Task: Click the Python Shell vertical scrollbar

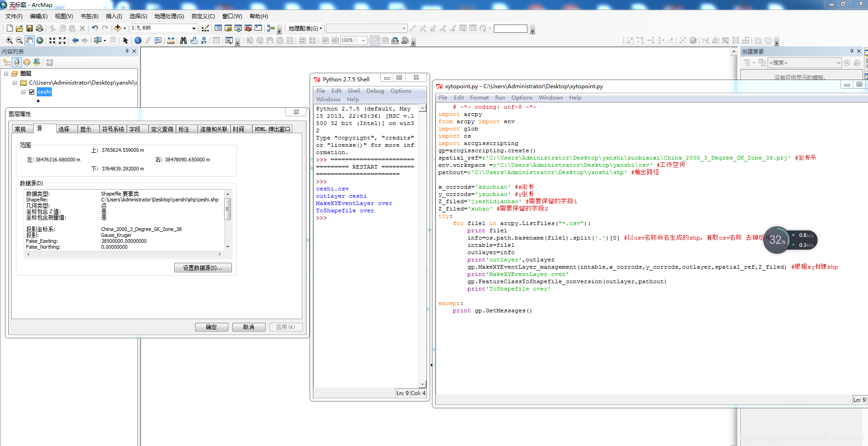Action: 422,246
